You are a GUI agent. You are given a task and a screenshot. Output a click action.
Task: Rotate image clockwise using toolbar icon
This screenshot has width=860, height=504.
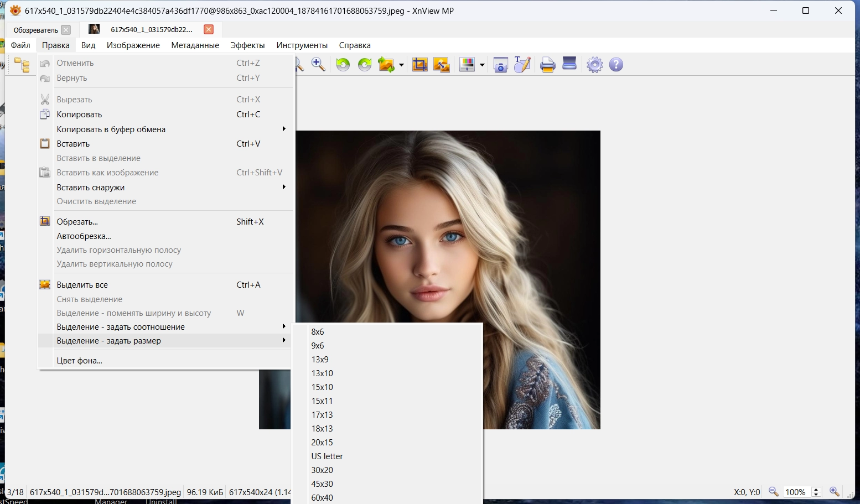tap(365, 65)
